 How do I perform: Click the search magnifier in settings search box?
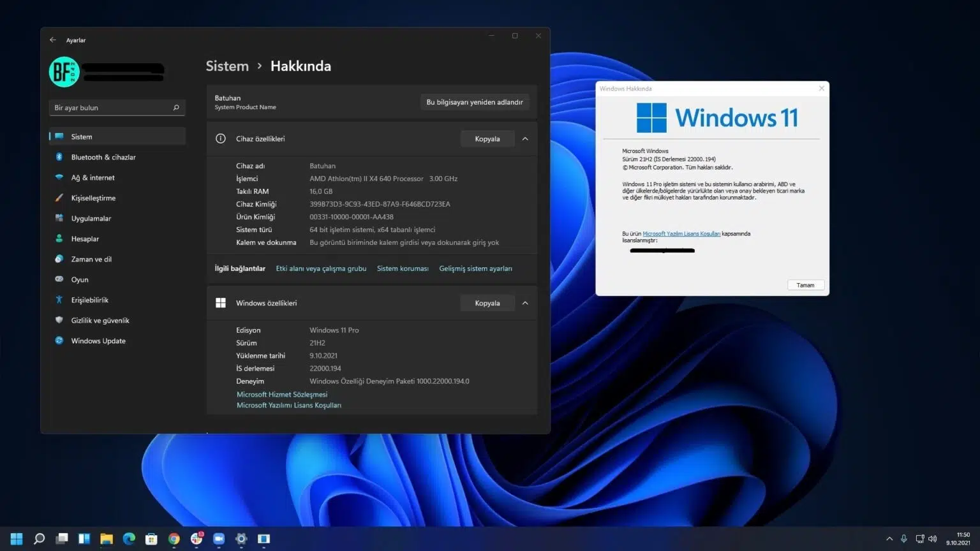pos(176,107)
